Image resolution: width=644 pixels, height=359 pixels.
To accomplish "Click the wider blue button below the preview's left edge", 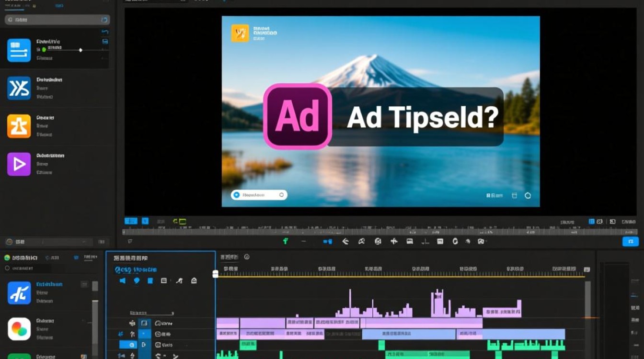I will [131, 221].
